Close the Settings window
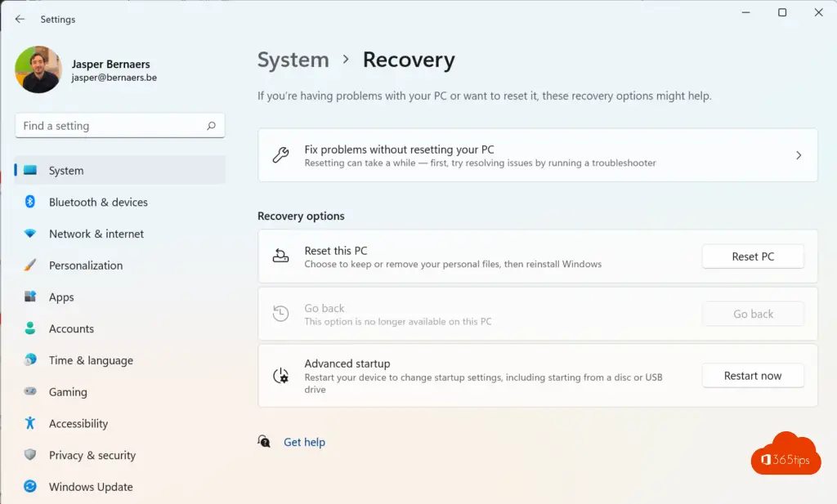This screenshot has height=504, width=837. coord(818,12)
